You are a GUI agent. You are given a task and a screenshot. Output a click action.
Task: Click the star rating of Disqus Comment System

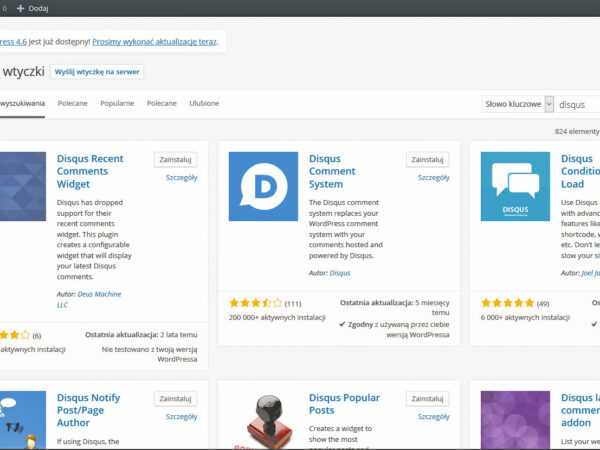point(254,303)
